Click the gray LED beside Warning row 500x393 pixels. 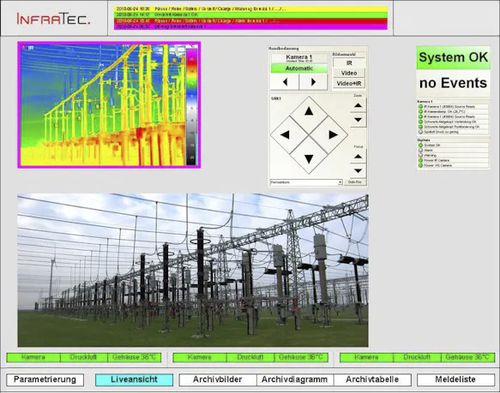coord(421,155)
